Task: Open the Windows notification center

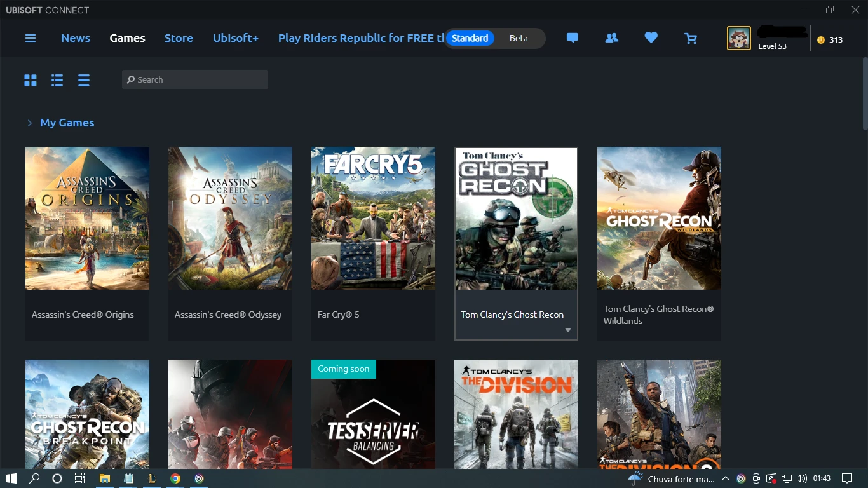Action: [x=847, y=478]
